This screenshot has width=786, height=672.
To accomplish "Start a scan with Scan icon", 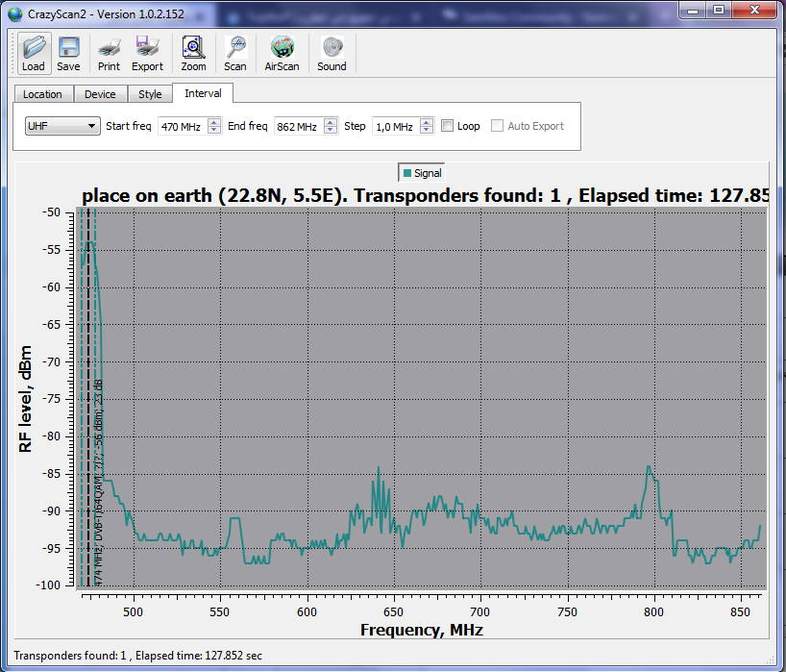I will (235, 53).
